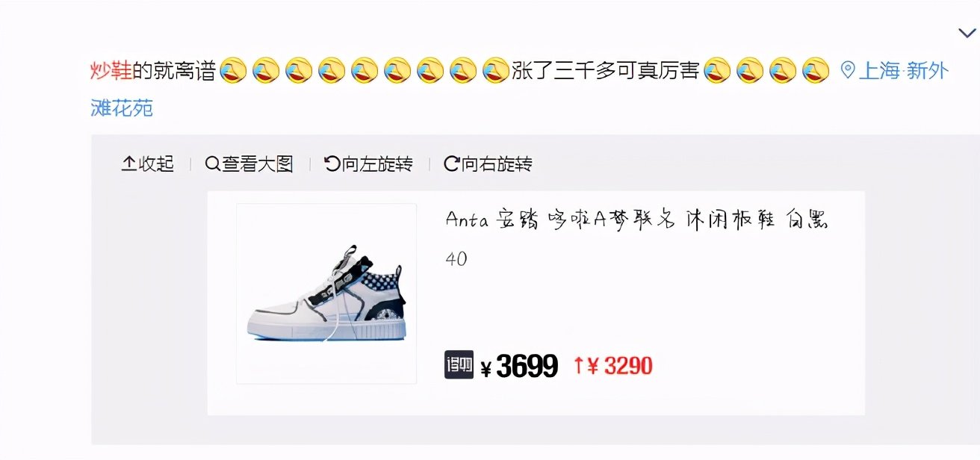The height and width of the screenshot is (460, 980).
Task: Rotate the image right with 向右旋转
Action: click(x=489, y=164)
